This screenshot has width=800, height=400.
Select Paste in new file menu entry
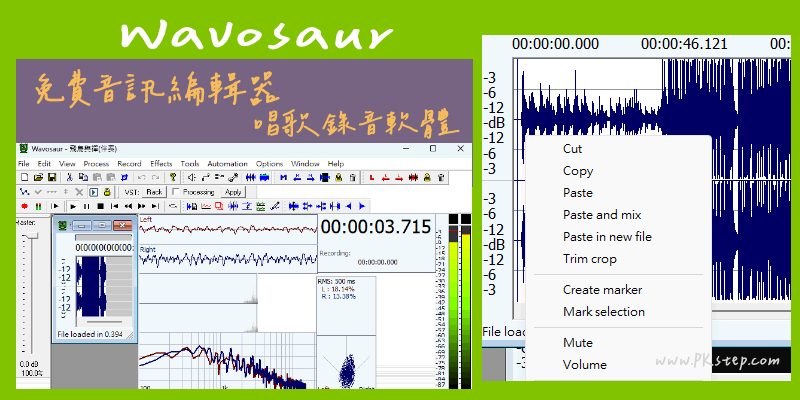[x=607, y=237]
